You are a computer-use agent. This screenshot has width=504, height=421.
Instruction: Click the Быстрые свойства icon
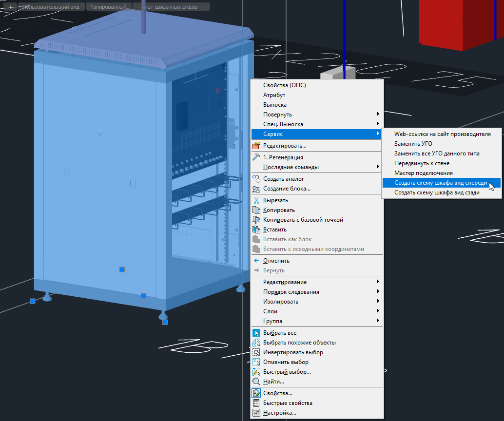coord(257,403)
